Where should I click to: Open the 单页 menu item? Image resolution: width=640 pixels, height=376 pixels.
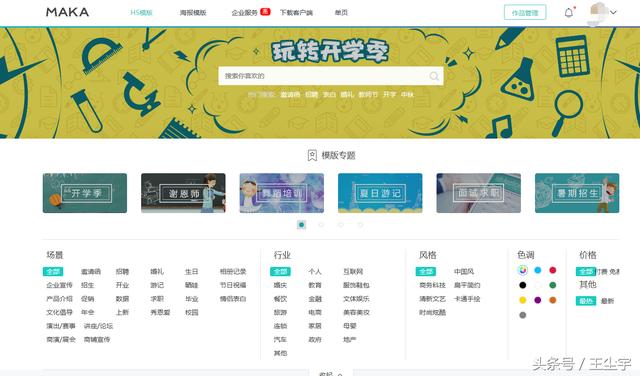point(341,13)
